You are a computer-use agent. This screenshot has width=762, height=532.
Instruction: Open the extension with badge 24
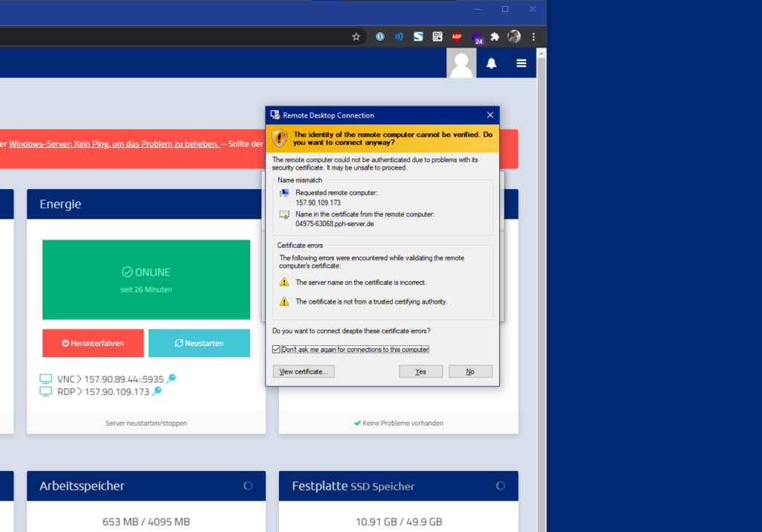(x=477, y=38)
